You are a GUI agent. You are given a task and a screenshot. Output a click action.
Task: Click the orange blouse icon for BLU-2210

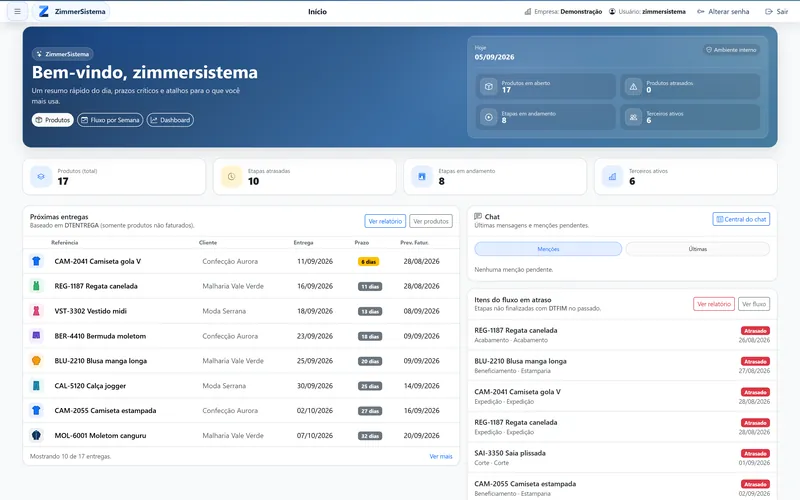36,361
